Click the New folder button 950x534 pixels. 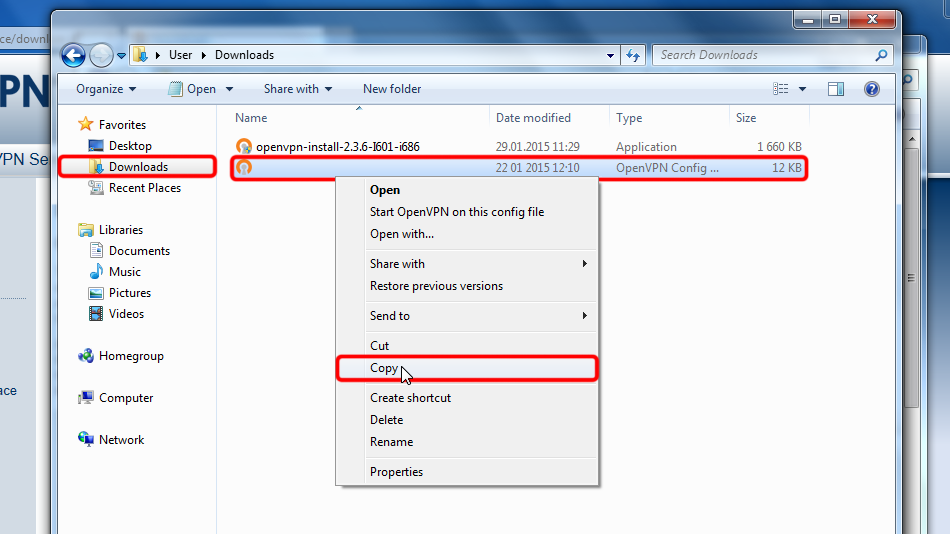click(x=392, y=89)
